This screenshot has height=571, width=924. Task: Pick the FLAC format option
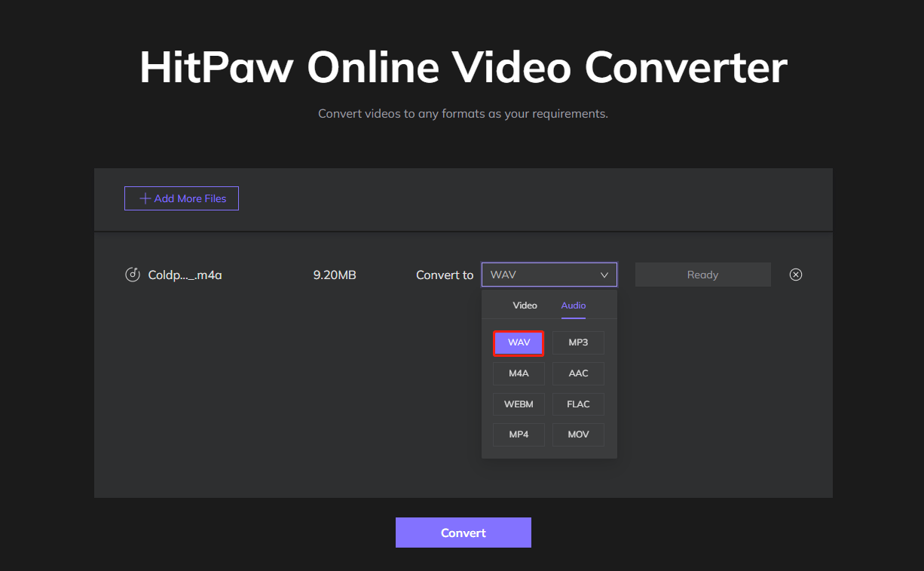tap(579, 404)
